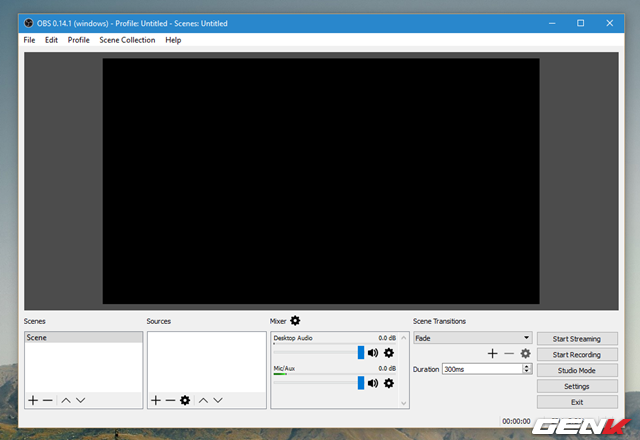Add a new source with plus icon
The image size is (640, 440).
[155, 400]
